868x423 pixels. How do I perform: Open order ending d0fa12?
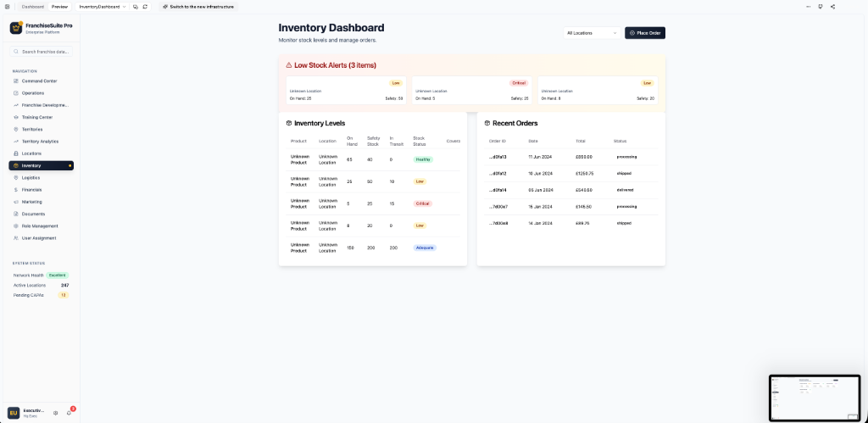(498, 173)
